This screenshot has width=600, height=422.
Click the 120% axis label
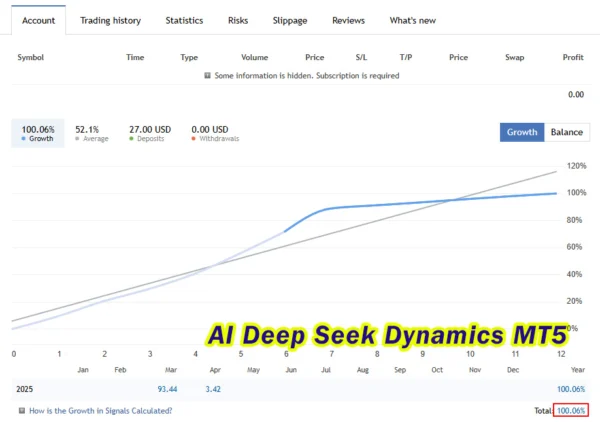click(576, 166)
